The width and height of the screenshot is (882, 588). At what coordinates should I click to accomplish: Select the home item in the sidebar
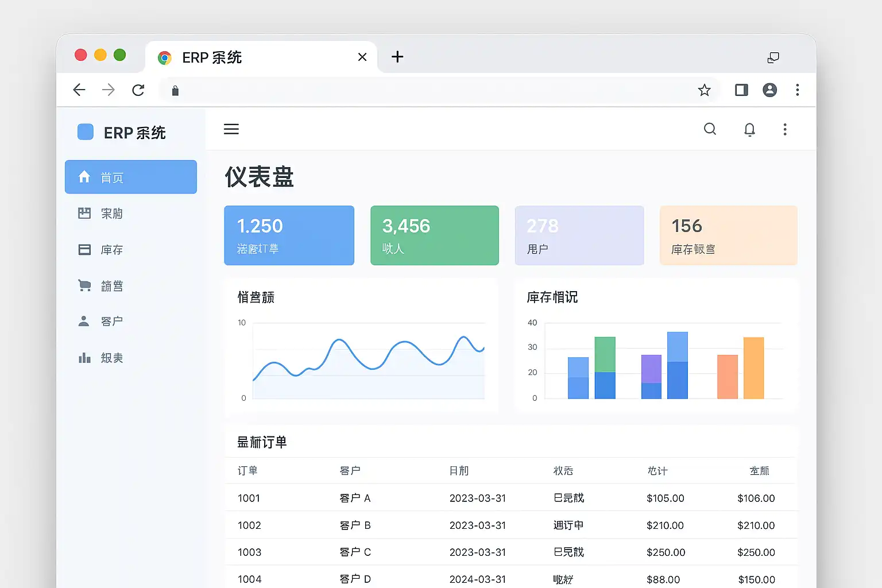pyautogui.click(x=131, y=177)
